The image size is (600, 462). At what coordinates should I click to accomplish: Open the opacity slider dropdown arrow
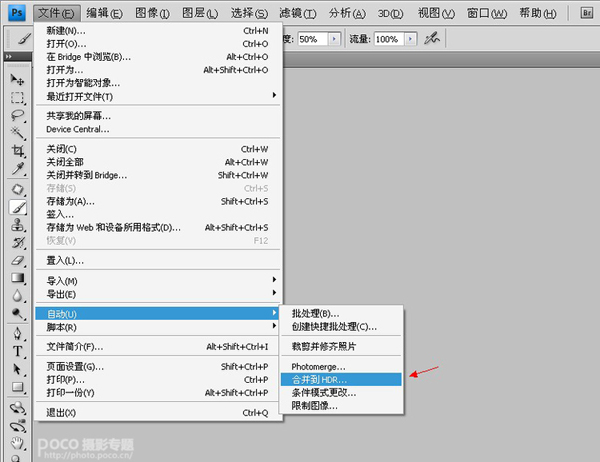point(334,39)
